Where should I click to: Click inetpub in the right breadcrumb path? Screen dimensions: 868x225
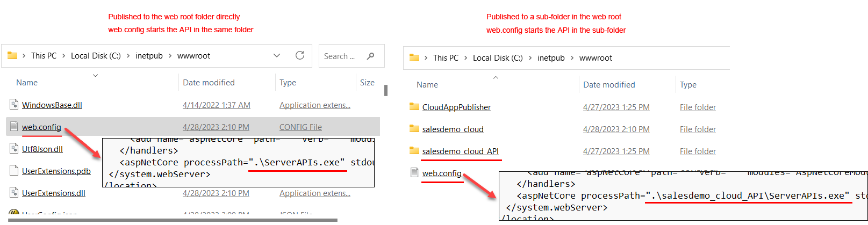[x=551, y=58]
